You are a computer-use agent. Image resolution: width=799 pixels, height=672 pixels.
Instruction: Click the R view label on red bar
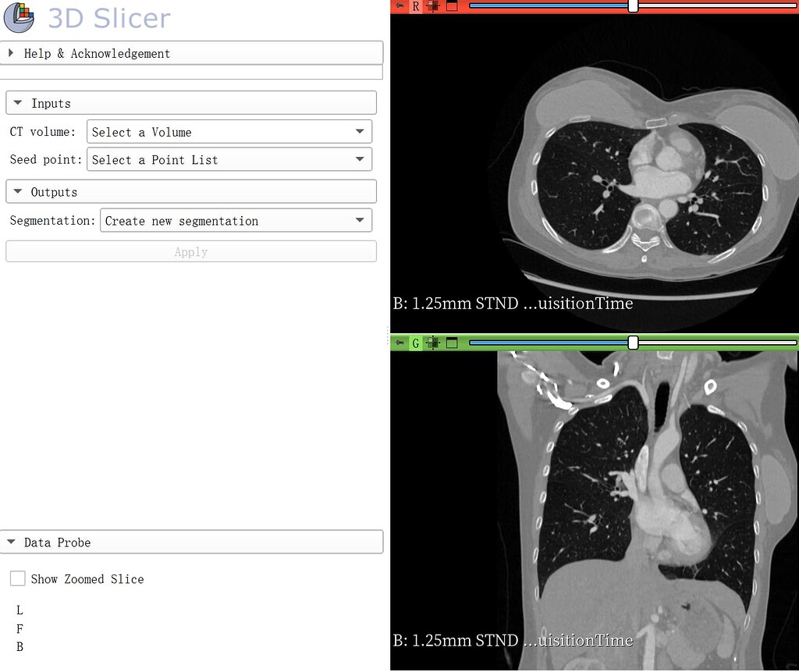tap(415, 5)
